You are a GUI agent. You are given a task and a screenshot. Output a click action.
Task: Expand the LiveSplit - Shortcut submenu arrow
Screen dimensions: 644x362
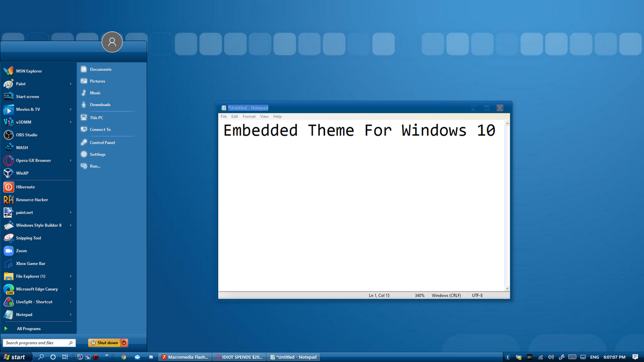pyautogui.click(x=70, y=302)
